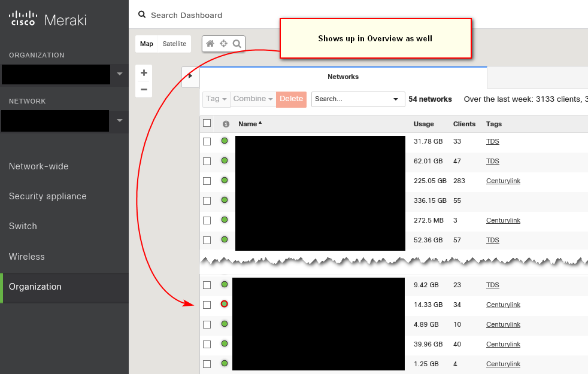588x374 pixels.
Task: Click the home icon on the map toolbar
Action: (209, 43)
